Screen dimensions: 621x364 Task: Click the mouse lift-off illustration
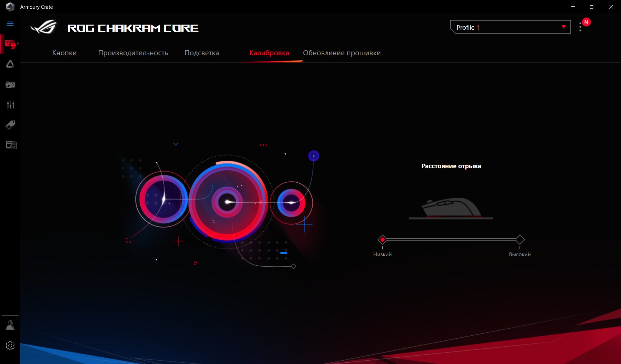(x=451, y=208)
